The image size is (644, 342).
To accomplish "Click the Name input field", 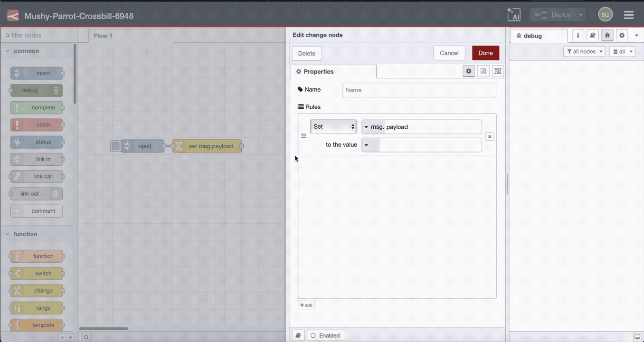I will coord(418,90).
